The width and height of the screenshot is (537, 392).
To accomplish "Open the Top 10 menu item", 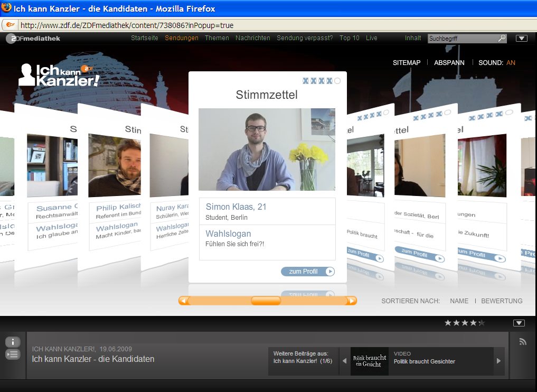I will coord(350,38).
